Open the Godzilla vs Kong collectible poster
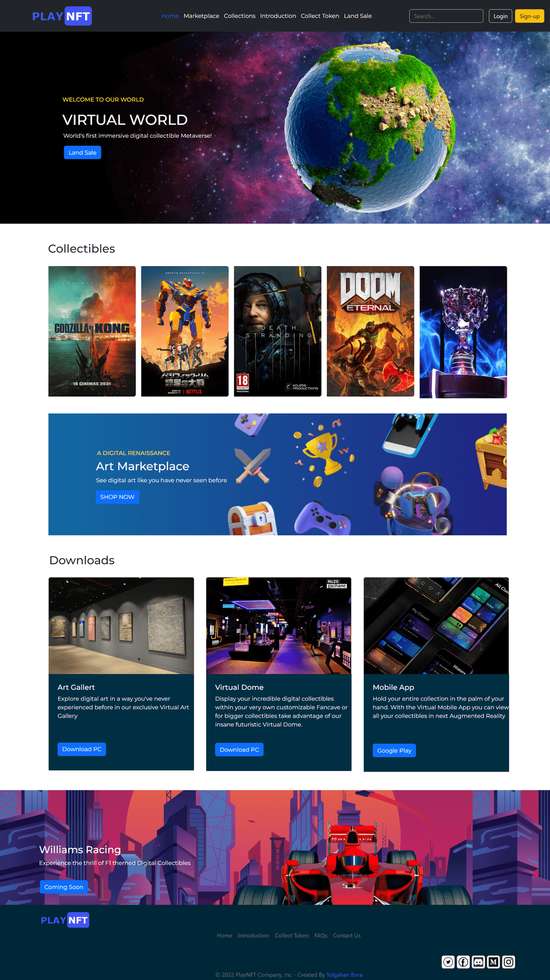This screenshot has height=980, width=550. click(x=92, y=331)
